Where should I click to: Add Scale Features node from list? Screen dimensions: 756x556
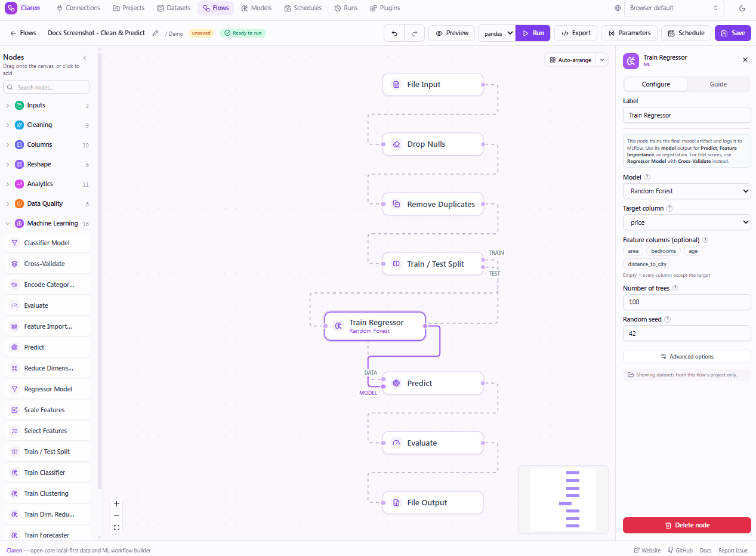coord(48,410)
